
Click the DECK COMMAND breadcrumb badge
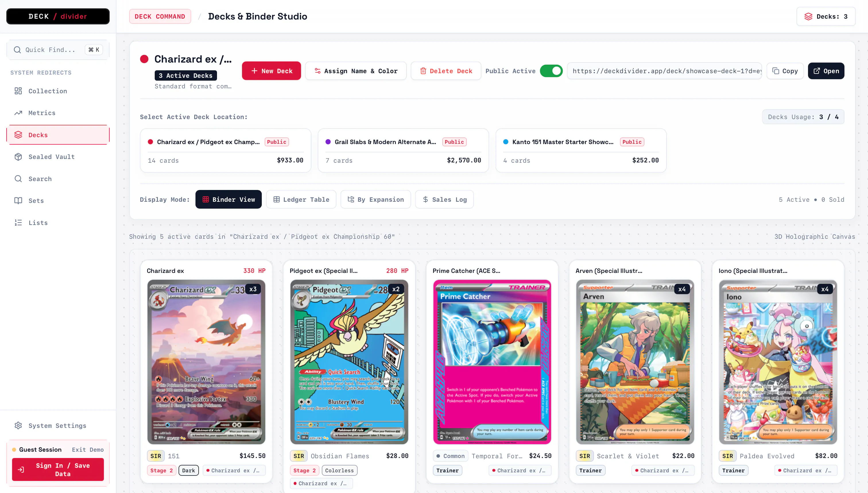click(160, 17)
